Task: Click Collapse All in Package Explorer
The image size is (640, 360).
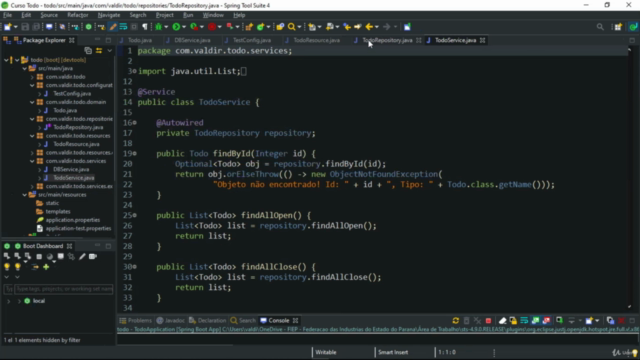Action: [x=88, y=51]
